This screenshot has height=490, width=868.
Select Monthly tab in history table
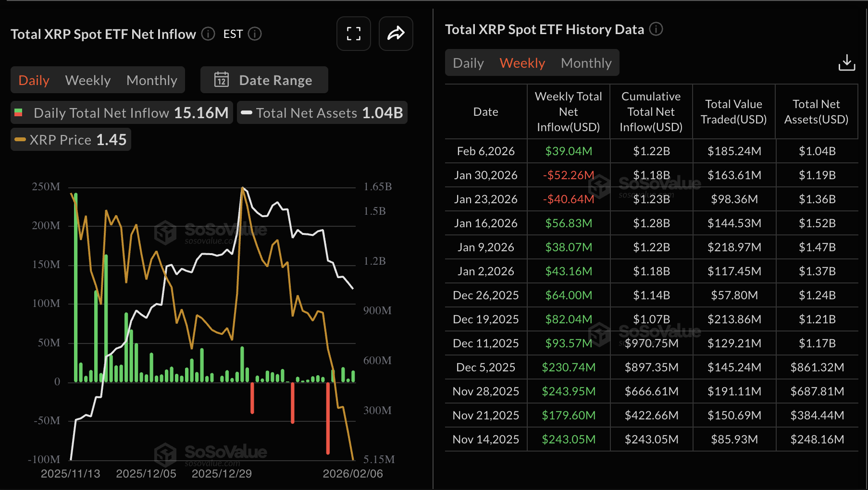click(586, 63)
